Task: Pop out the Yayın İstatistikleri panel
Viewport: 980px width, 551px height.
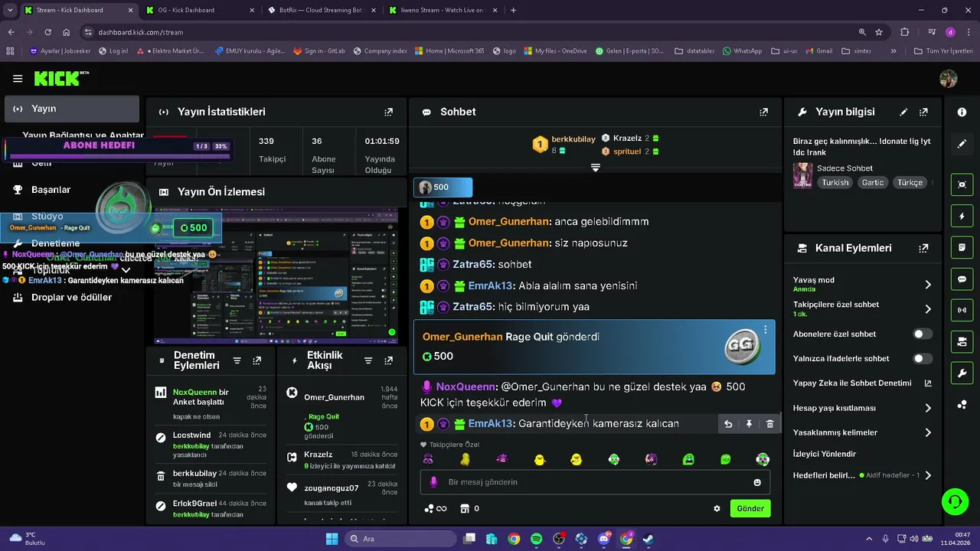Action: [388, 112]
